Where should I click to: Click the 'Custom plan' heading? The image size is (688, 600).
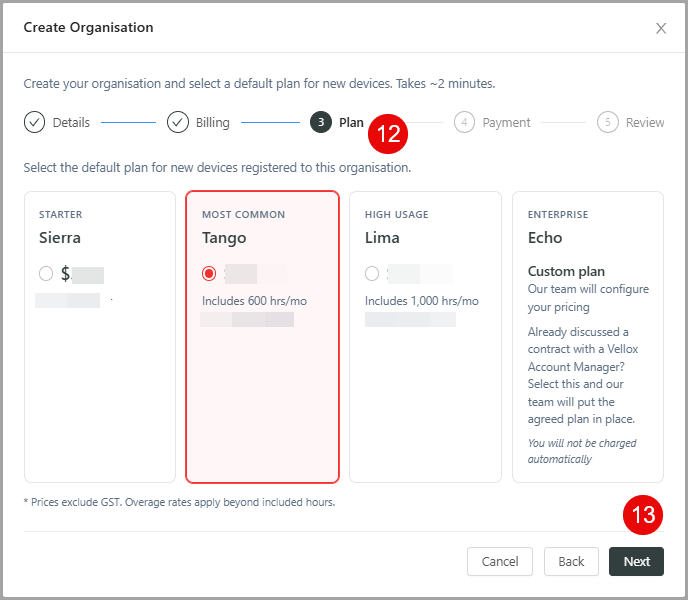[566, 271]
